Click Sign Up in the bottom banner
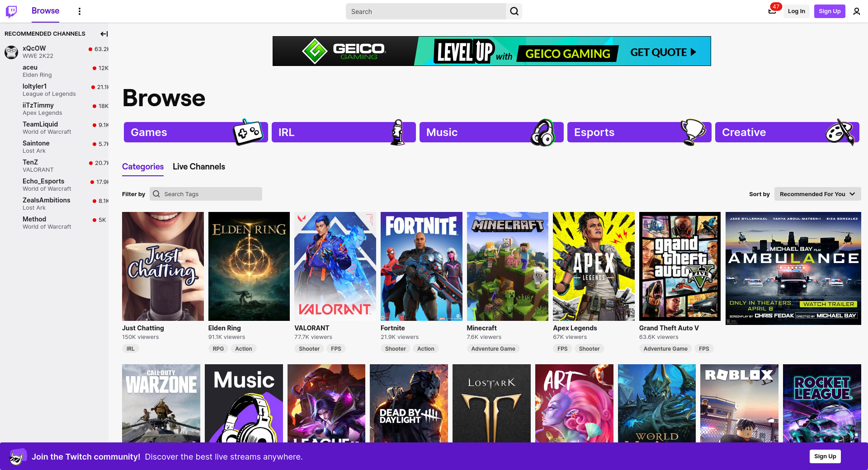This screenshot has width=868, height=470. pos(825,456)
